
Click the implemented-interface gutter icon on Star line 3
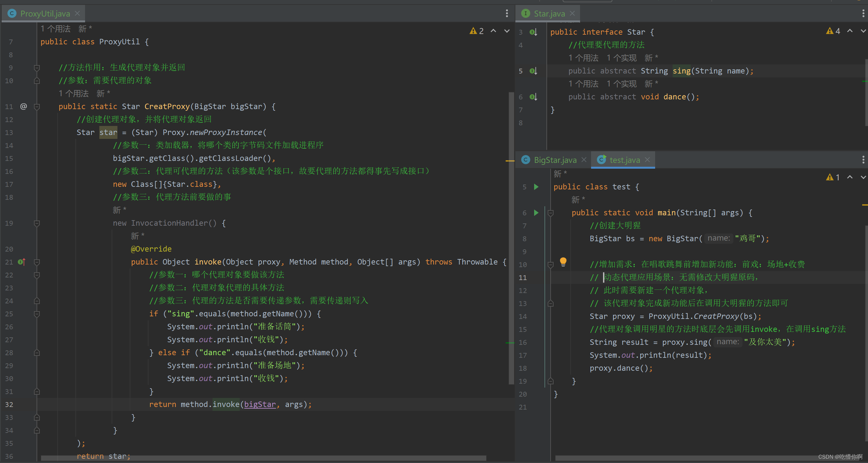click(x=533, y=32)
